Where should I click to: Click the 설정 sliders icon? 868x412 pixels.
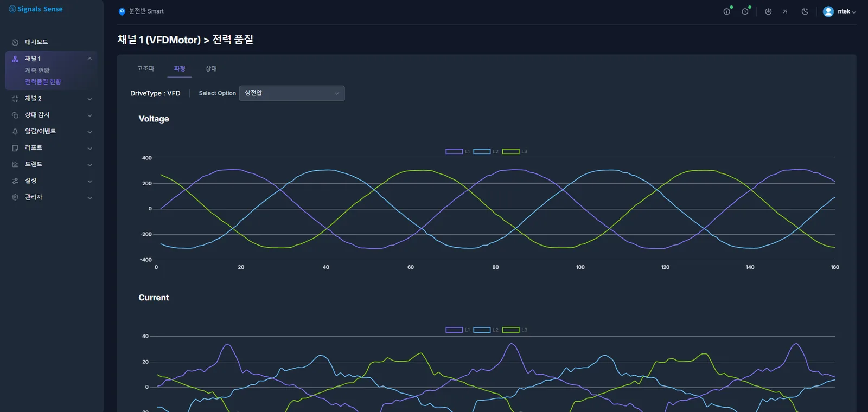[x=15, y=181]
